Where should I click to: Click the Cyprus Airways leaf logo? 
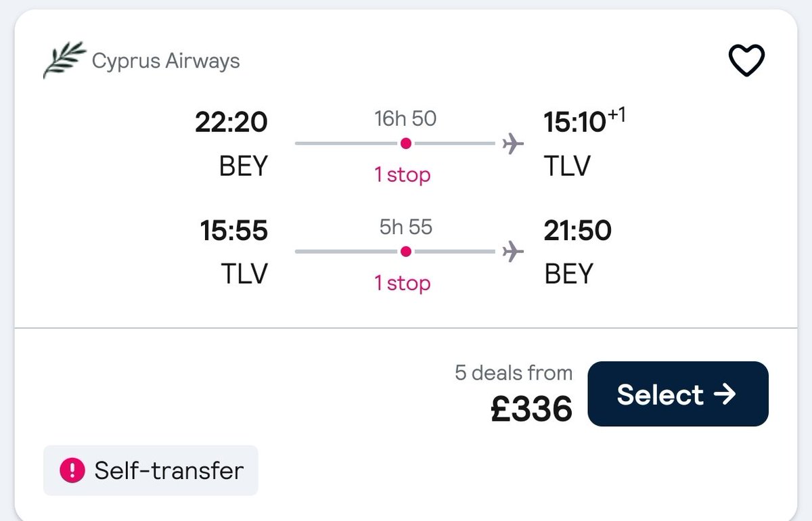click(x=64, y=60)
